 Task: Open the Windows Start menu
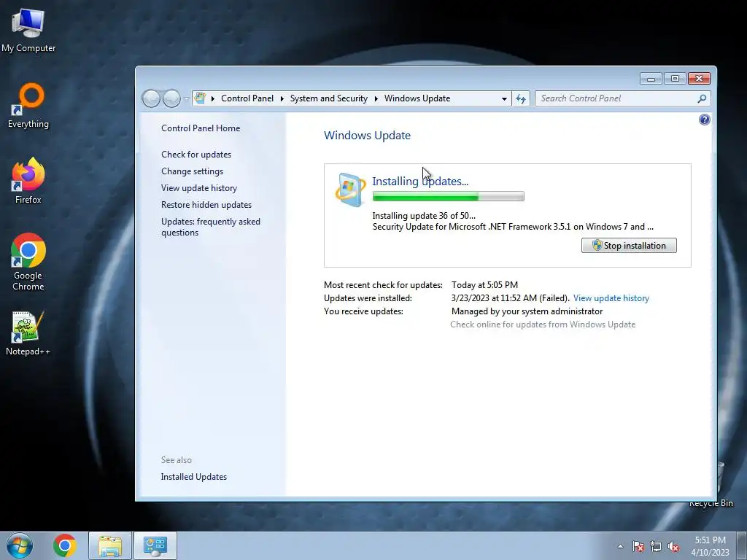(20, 545)
